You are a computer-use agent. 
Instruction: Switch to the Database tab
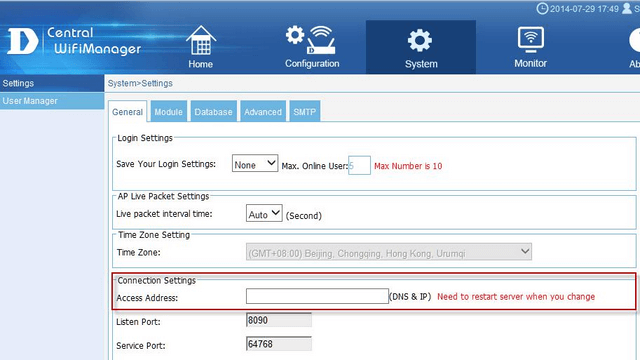(213, 111)
